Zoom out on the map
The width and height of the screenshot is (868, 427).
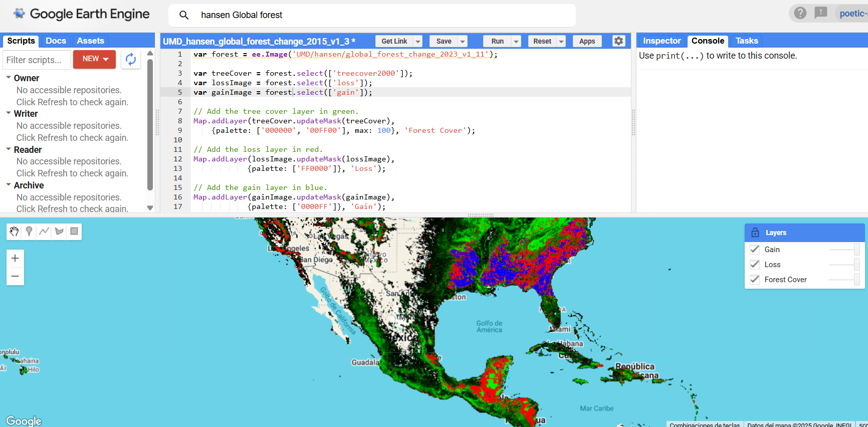pyautogui.click(x=15, y=276)
